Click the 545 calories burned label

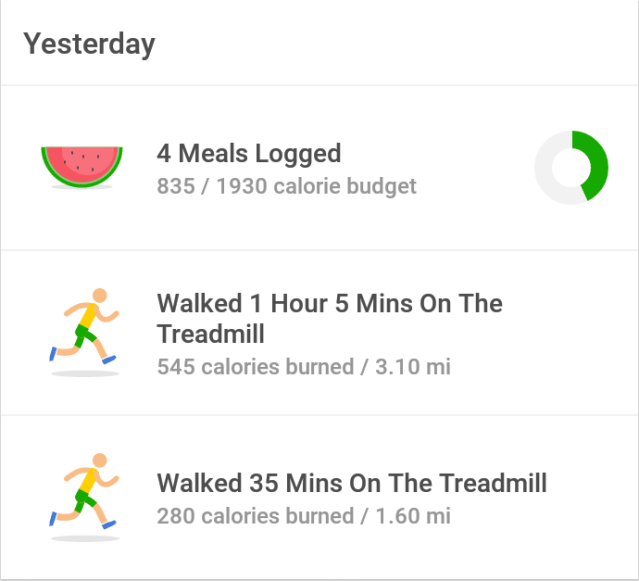[x=254, y=367]
